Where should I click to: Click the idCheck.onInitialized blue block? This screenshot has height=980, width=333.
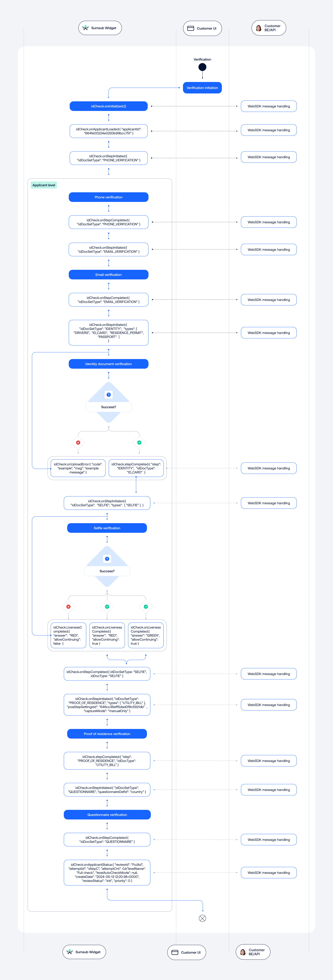pos(109,106)
